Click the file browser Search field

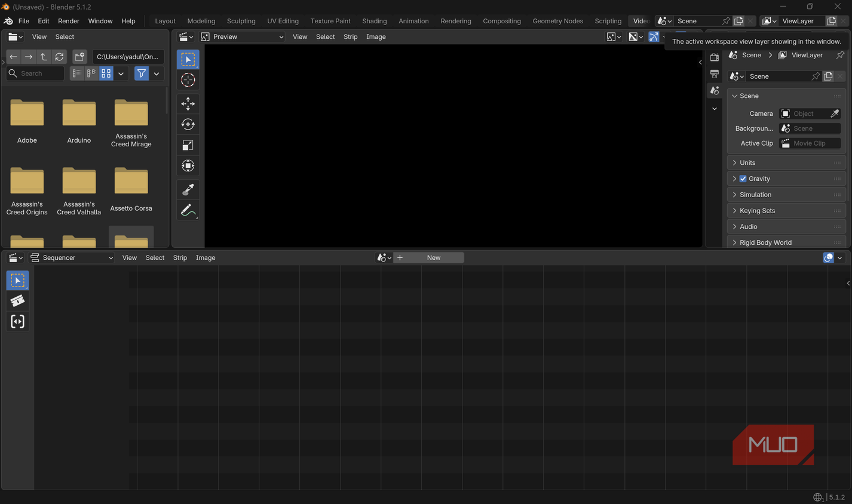(35, 73)
